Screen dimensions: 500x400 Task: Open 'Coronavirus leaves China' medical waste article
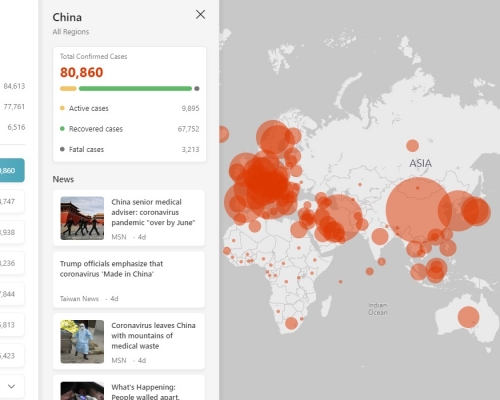coord(129,341)
